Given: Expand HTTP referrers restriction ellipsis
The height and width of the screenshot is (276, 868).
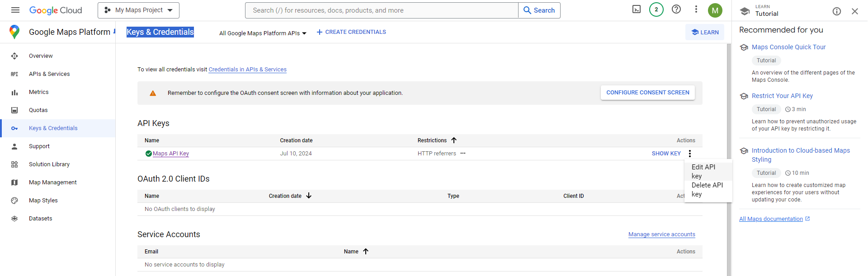Looking at the screenshot, I should (463, 154).
